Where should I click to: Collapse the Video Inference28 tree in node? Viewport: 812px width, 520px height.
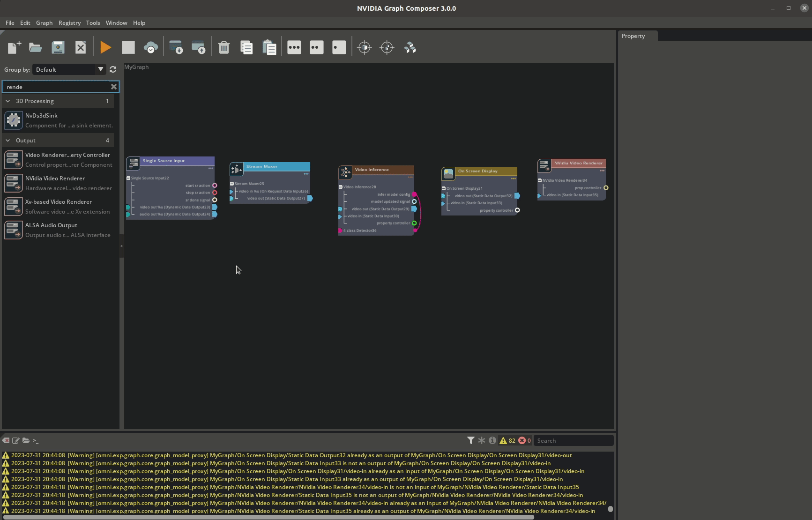[x=341, y=187]
